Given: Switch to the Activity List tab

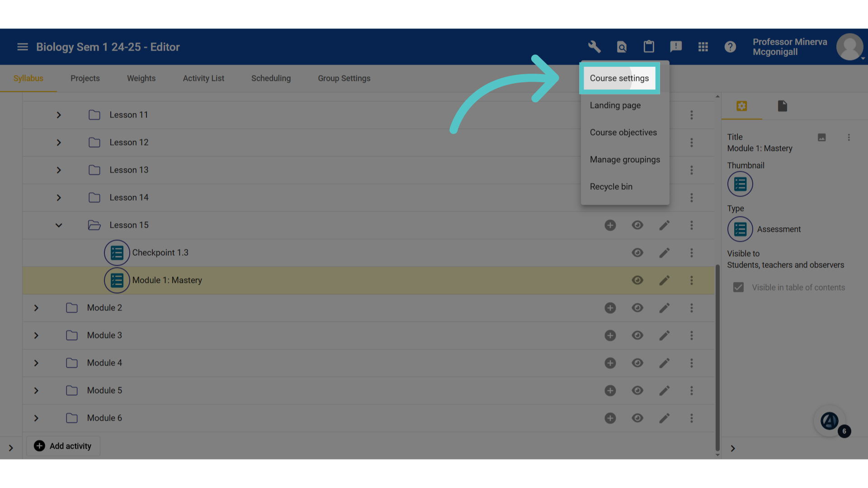Looking at the screenshot, I should (203, 78).
